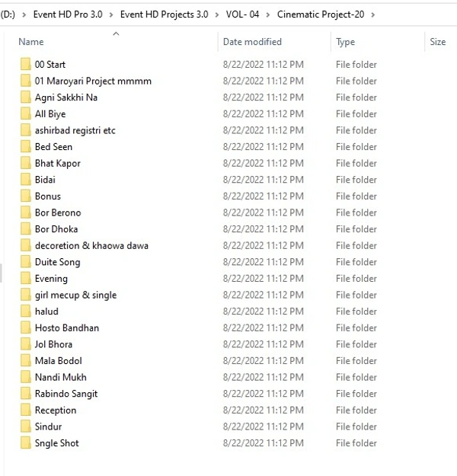Image resolution: width=457 pixels, height=476 pixels.
Task: Click the Bed Seen folder icon
Action: coord(25,147)
